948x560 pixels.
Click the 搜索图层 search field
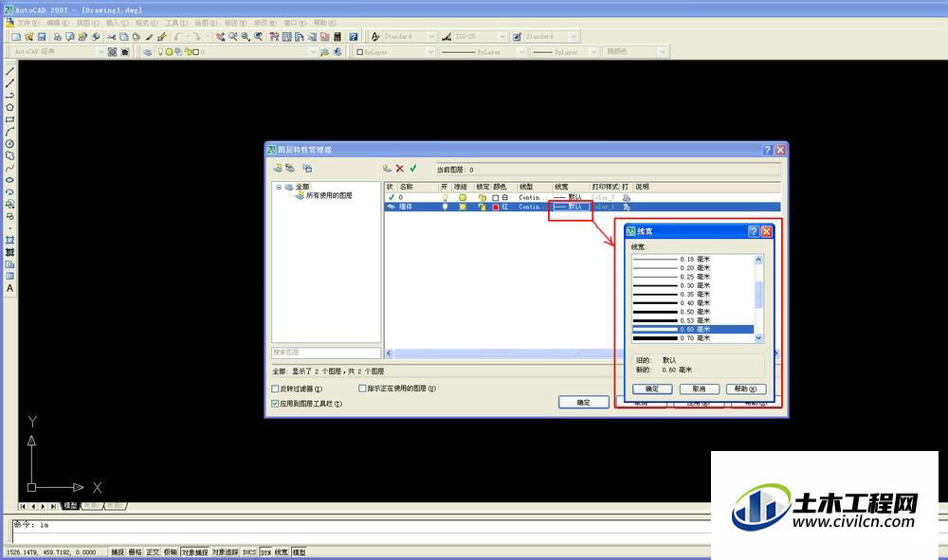click(326, 352)
